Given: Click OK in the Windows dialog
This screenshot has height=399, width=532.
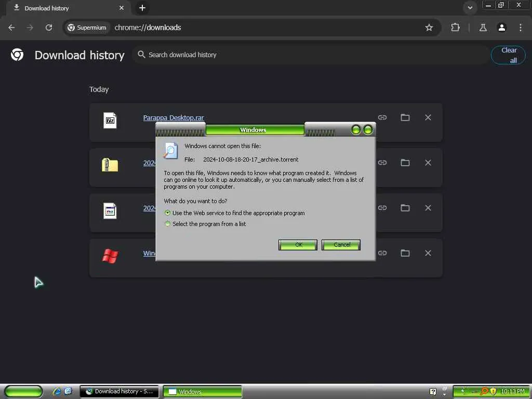Looking at the screenshot, I should point(298,245).
